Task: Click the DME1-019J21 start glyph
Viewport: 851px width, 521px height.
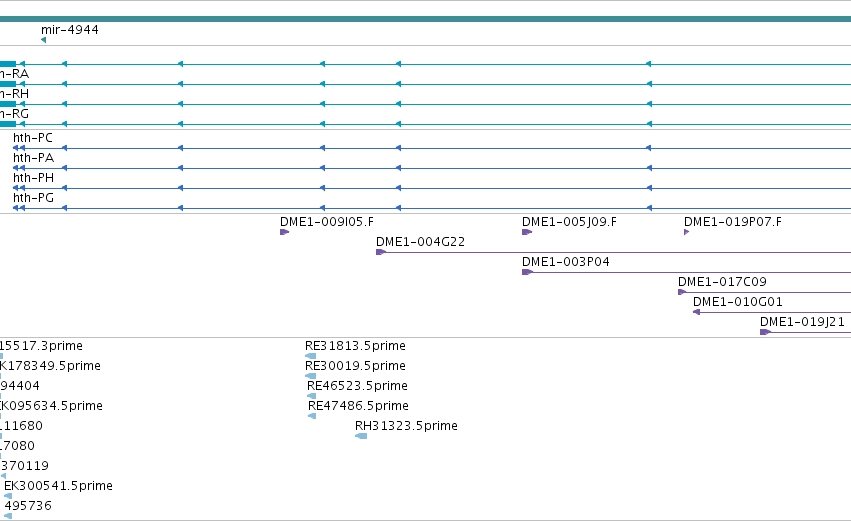Action: [x=765, y=332]
